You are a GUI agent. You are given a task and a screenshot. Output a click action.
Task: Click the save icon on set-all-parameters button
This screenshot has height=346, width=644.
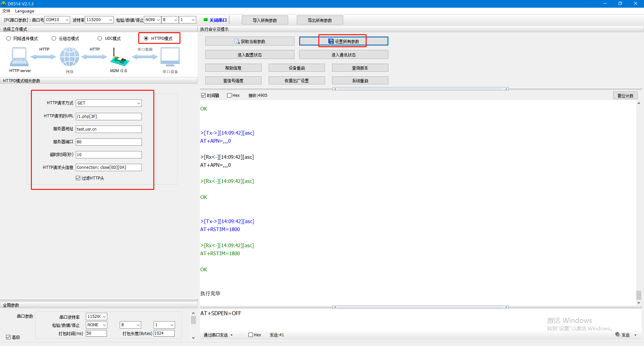331,41
